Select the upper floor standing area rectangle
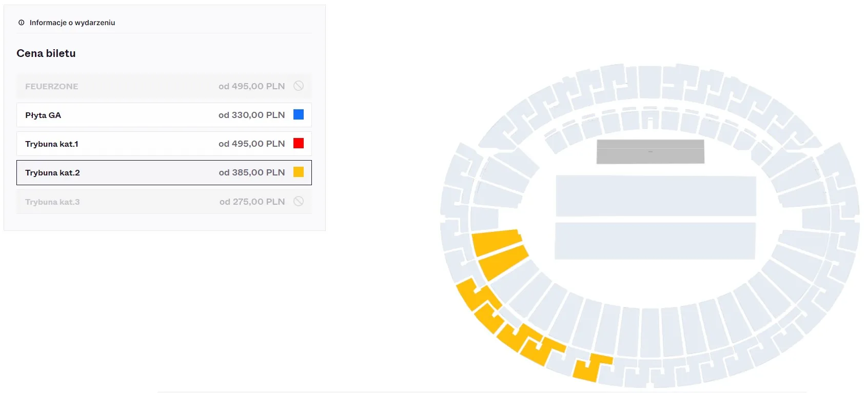Screen dimensions: 868x393 pos(656,196)
